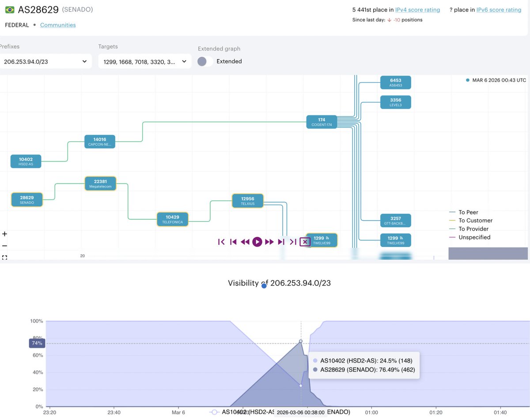Click the FEDERAL label
Viewport: 530px width, 420px height.
(17, 25)
